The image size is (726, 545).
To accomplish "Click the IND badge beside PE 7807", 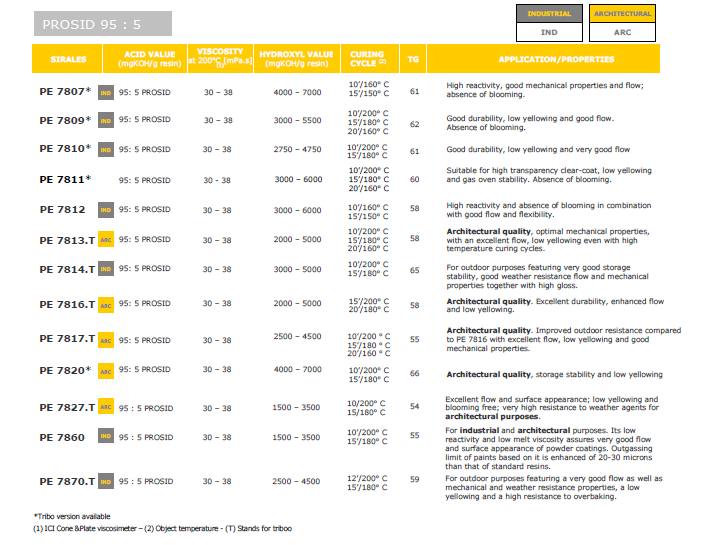I will (106, 91).
